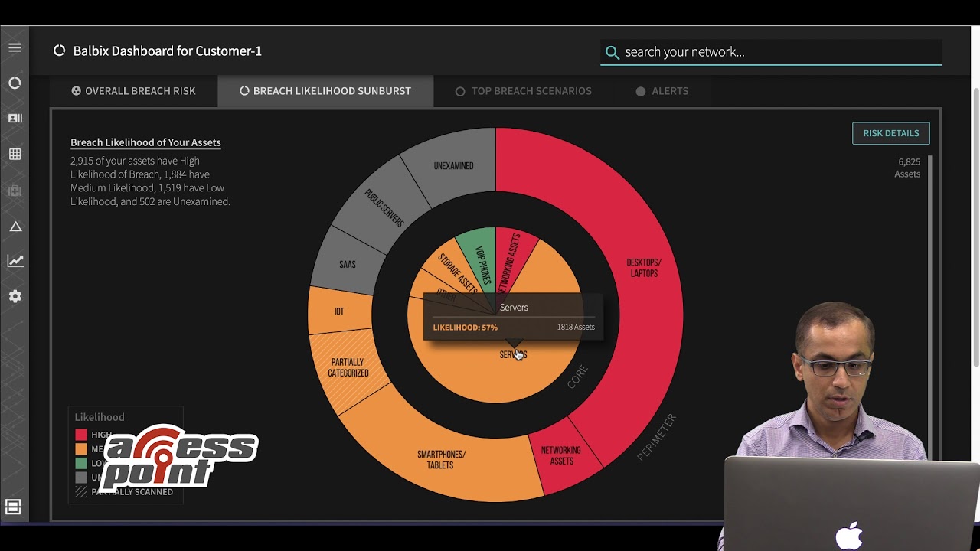Click the 'PERIMETER' ring label

pyautogui.click(x=657, y=437)
